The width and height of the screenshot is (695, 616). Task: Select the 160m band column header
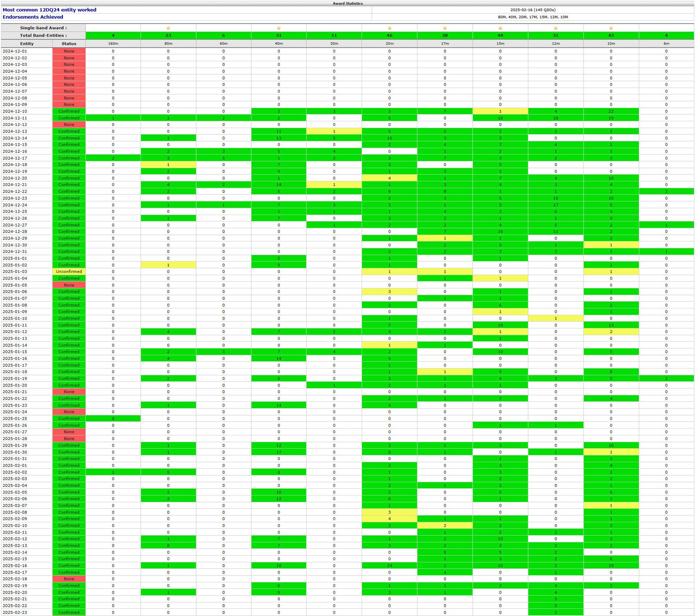[x=113, y=43]
